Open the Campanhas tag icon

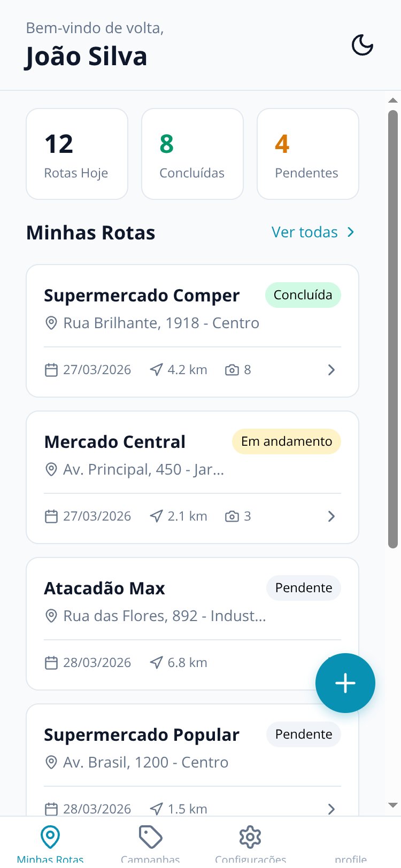click(x=150, y=837)
